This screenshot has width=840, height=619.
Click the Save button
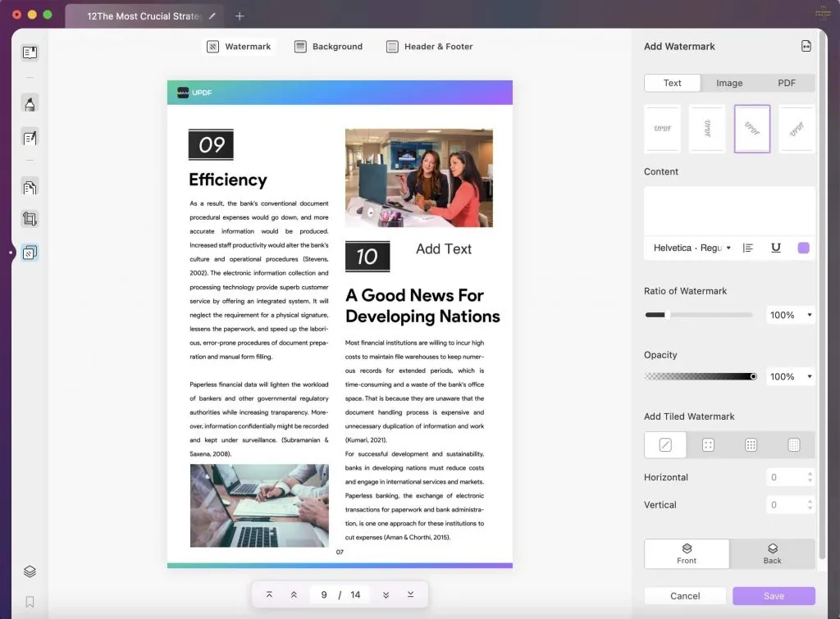(774, 596)
